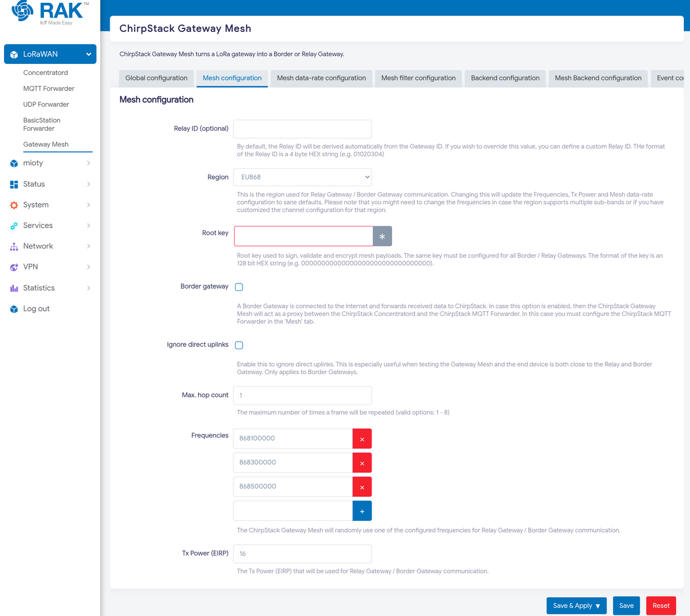Image resolution: width=690 pixels, height=616 pixels.
Task: Open Concentratord in the sidebar
Action: coord(46,72)
